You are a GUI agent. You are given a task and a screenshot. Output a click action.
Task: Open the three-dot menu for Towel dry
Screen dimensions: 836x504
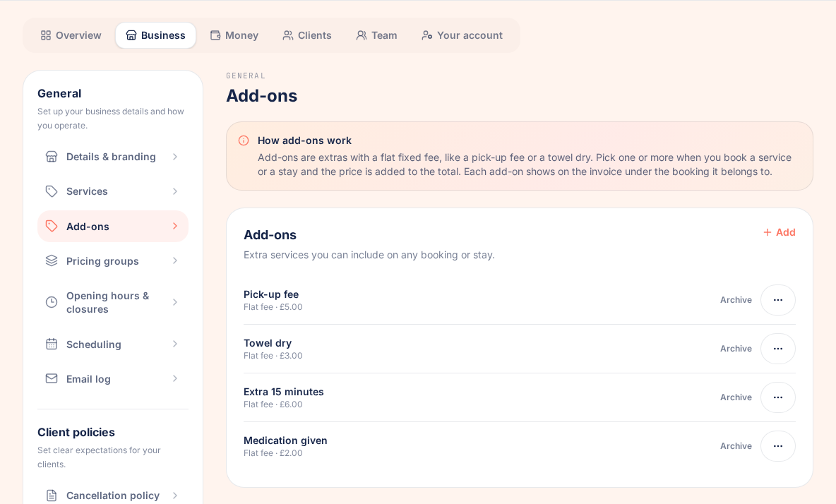pos(778,349)
